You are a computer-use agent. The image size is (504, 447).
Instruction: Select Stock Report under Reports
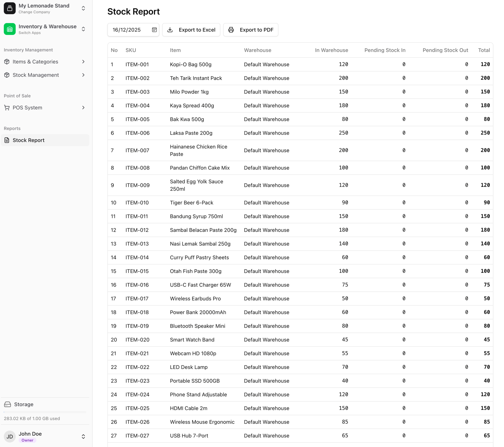click(x=29, y=140)
